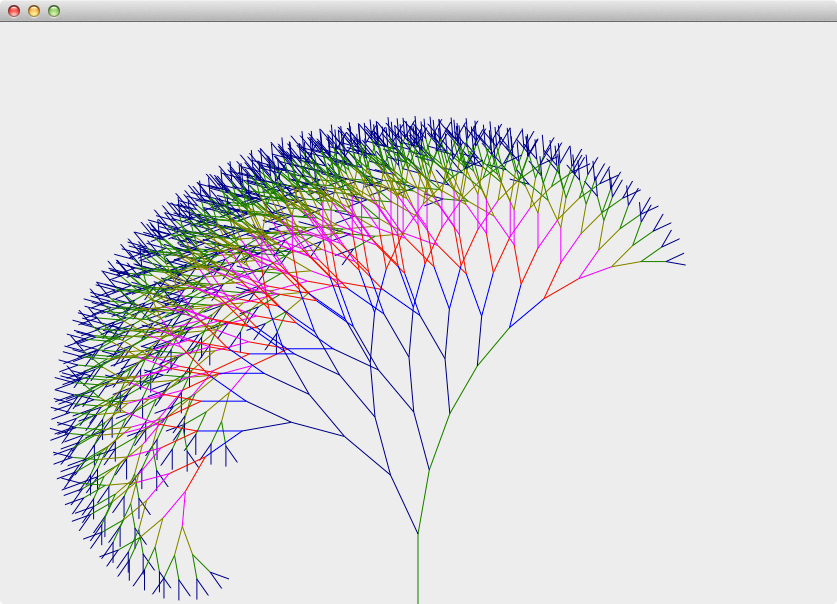Click the rightmost branch tip of tree

coord(684,264)
